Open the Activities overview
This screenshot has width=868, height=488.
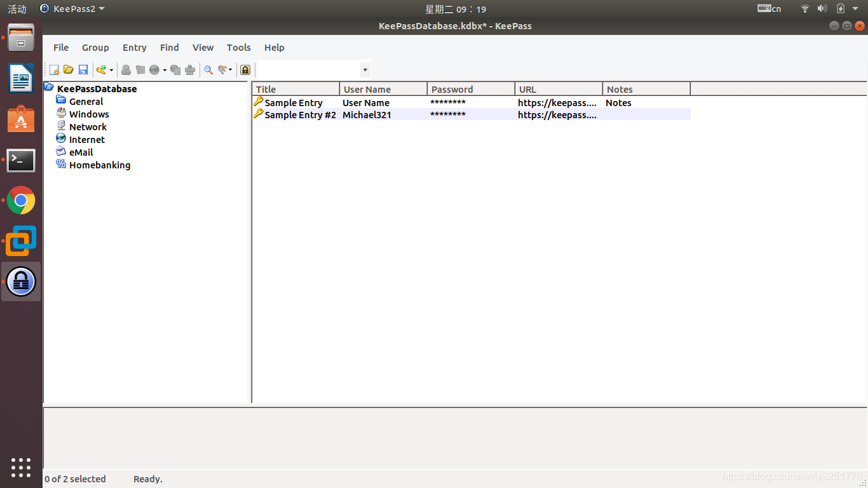[x=17, y=9]
